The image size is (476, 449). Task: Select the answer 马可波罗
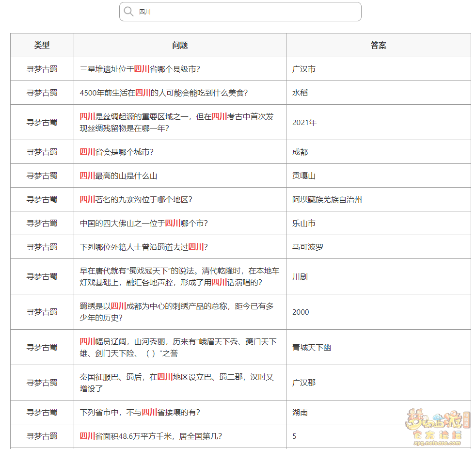click(308, 247)
